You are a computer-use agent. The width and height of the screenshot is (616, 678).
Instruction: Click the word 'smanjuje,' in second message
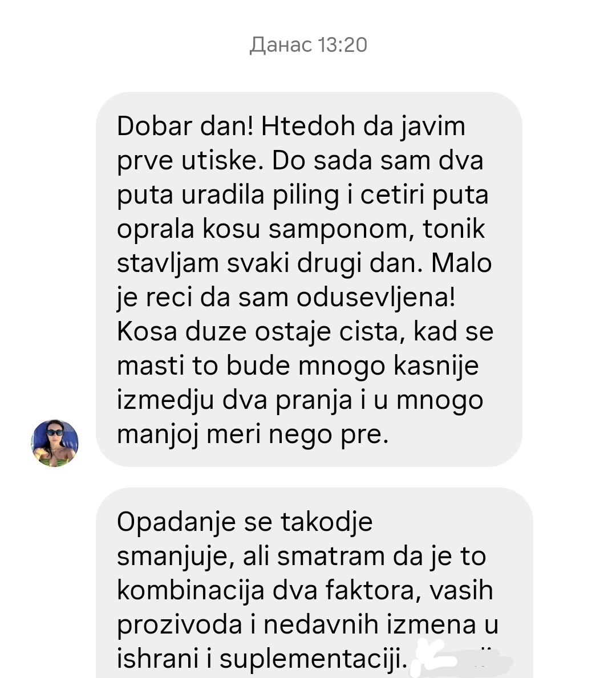(176, 557)
